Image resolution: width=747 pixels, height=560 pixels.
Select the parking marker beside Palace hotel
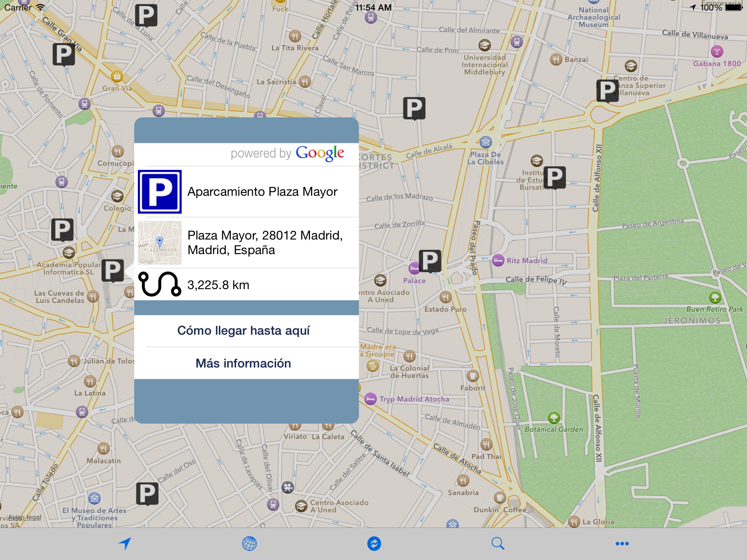[x=430, y=260]
